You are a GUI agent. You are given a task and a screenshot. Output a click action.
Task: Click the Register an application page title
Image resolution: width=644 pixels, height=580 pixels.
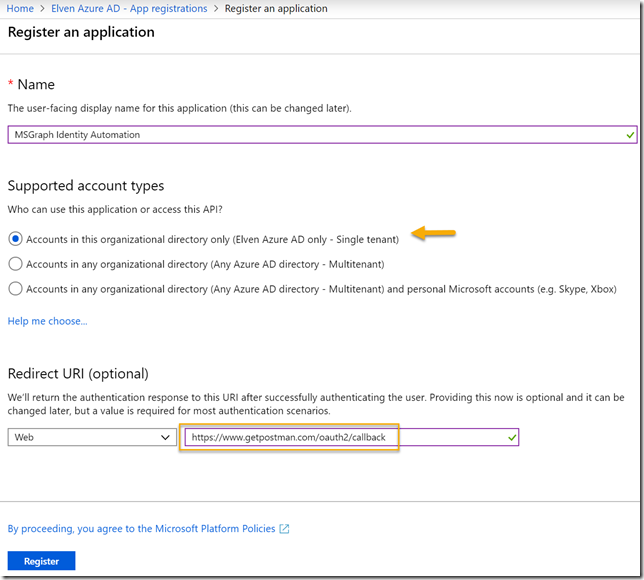point(81,32)
